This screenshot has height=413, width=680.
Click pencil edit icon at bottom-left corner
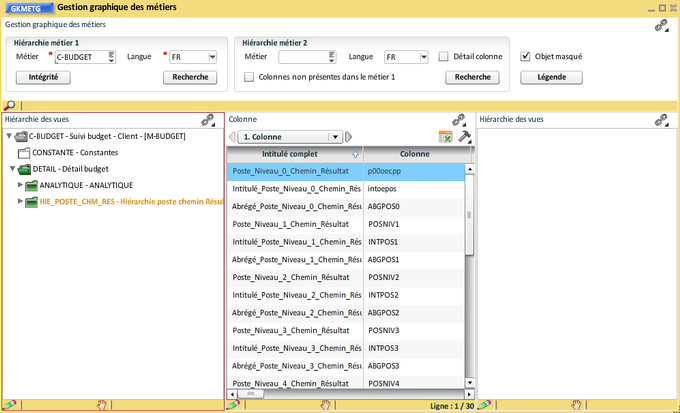9,405
